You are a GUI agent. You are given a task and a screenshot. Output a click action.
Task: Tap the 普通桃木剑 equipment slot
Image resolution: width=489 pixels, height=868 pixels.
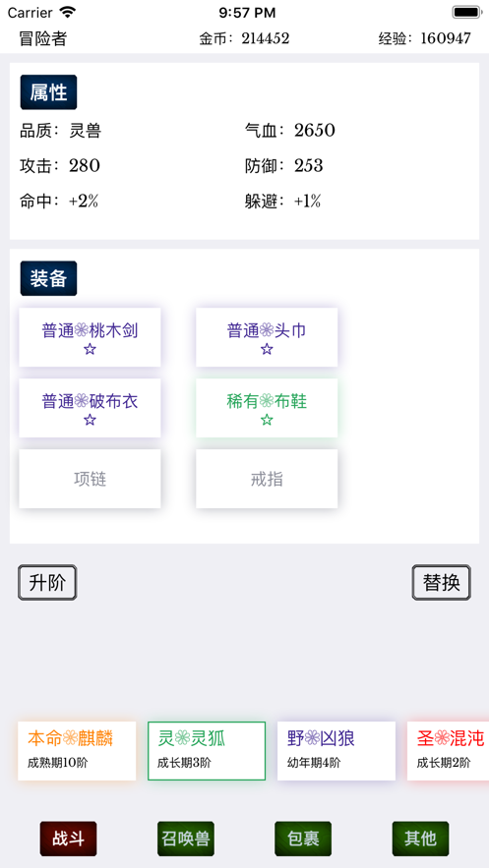click(90, 337)
